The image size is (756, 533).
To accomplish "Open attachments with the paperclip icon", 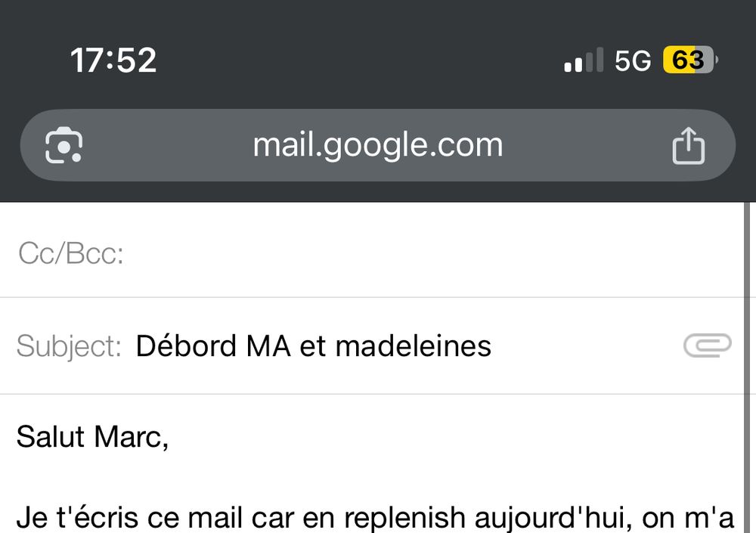I will [x=708, y=346].
